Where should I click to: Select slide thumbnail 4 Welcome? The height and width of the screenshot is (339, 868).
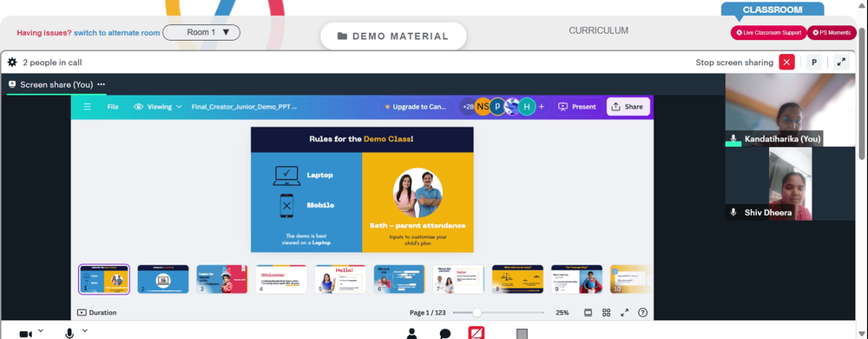281,279
